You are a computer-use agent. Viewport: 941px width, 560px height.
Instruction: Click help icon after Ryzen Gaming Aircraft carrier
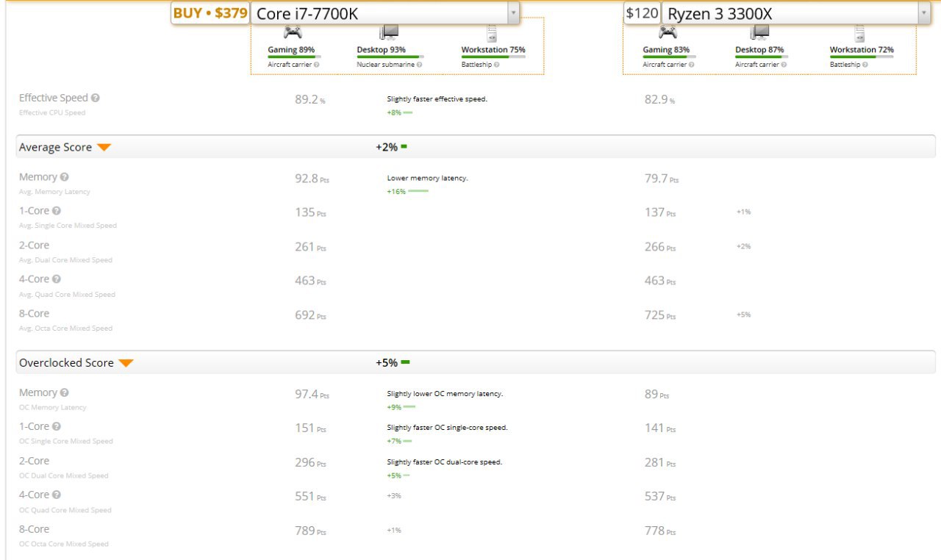coord(692,65)
